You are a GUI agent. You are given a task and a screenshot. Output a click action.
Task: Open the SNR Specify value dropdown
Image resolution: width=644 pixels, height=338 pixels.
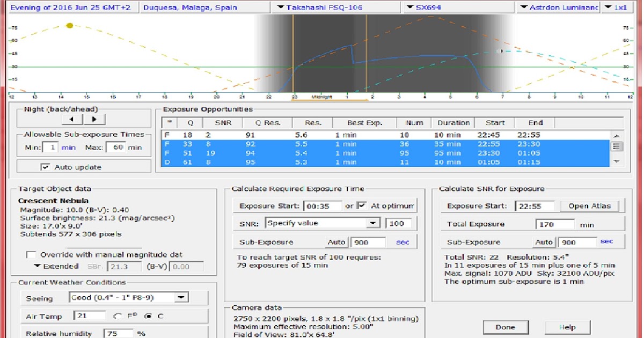(x=374, y=223)
